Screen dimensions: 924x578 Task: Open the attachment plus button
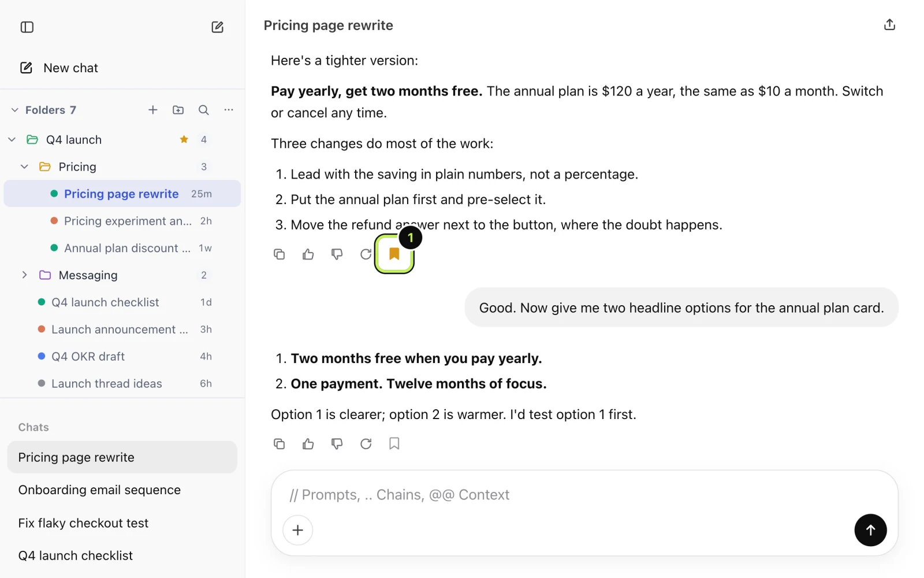point(298,530)
